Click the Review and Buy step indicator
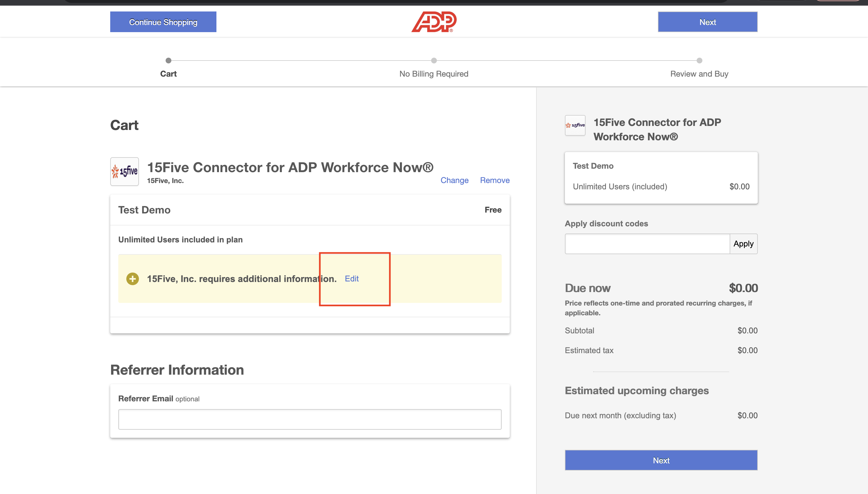Viewport: 868px width, 494px height. coord(700,60)
